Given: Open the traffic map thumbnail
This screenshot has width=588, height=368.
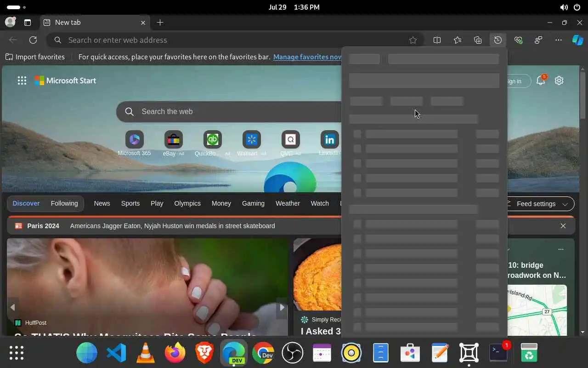Looking at the screenshot, I should [x=537, y=310].
